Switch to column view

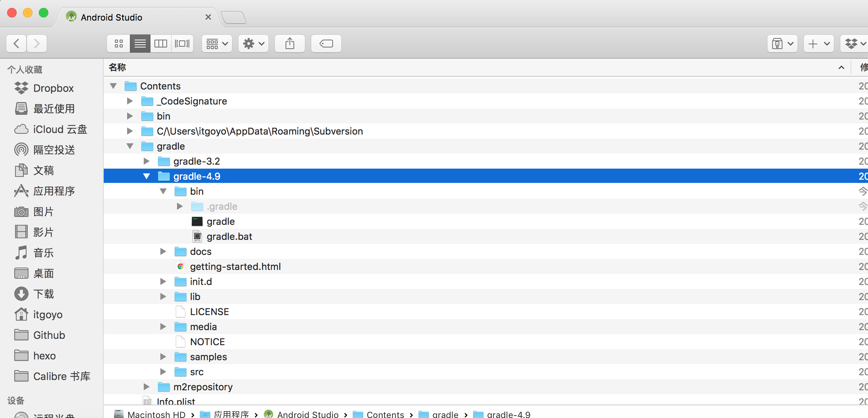pos(161,44)
